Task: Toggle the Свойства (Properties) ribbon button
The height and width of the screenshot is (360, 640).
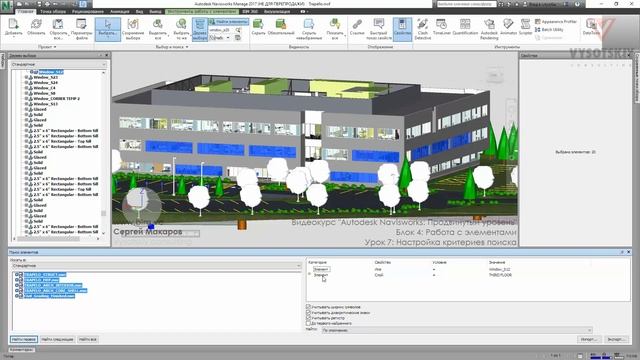Action: pos(402,29)
